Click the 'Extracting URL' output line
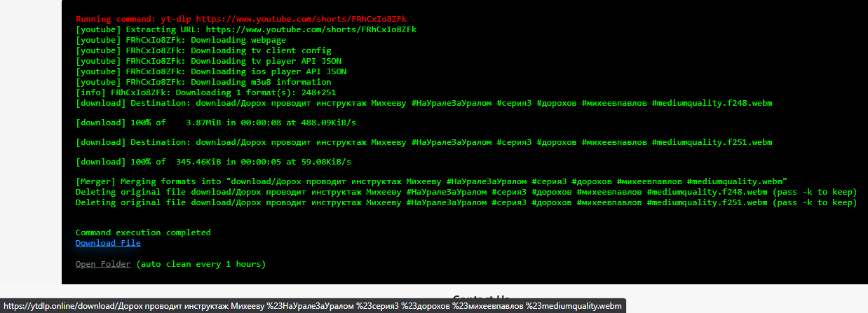 [246, 29]
